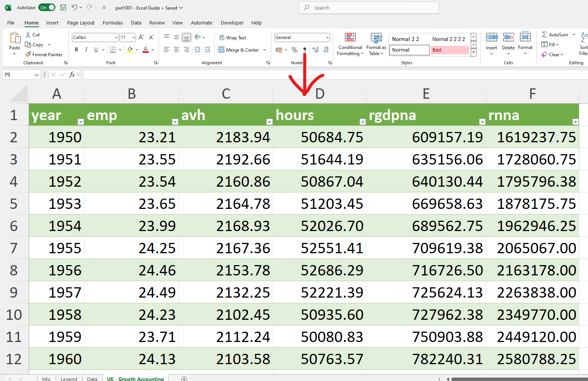Click the Percent Style icon
Viewport: 588px width, 381px height.
(294, 50)
